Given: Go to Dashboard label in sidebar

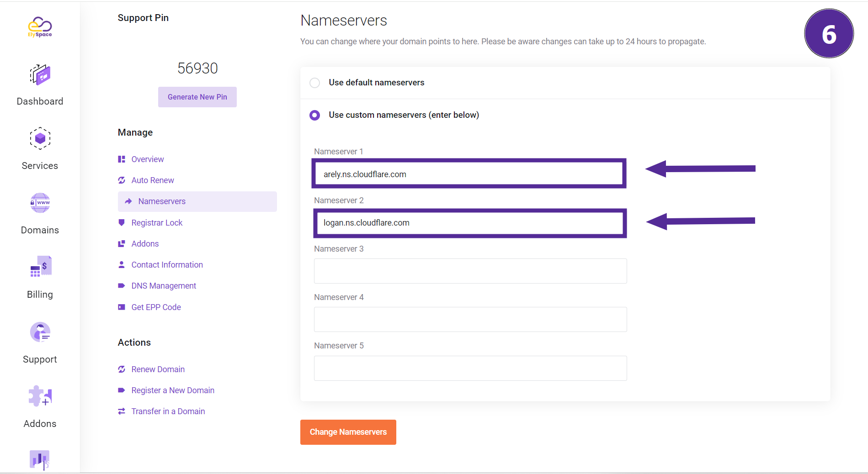Looking at the screenshot, I should (40, 101).
